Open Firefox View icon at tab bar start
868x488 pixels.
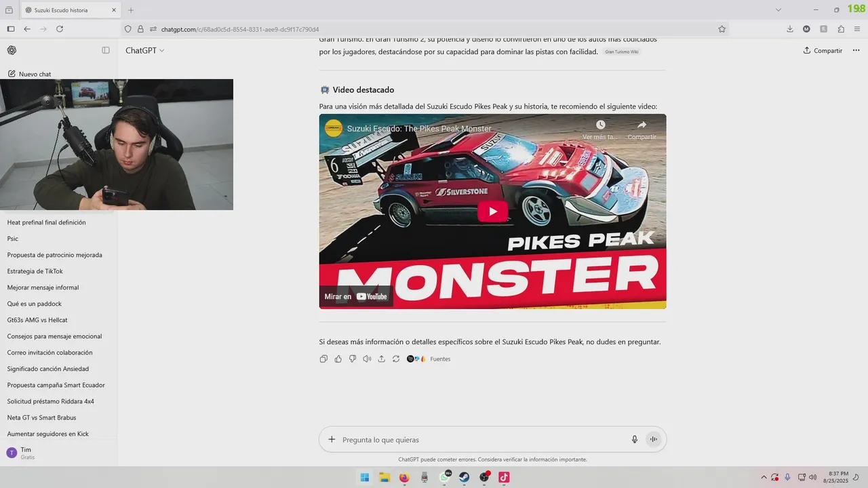(x=9, y=10)
